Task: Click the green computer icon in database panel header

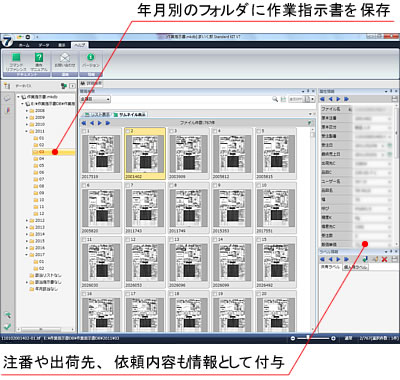Action: tap(64, 86)
